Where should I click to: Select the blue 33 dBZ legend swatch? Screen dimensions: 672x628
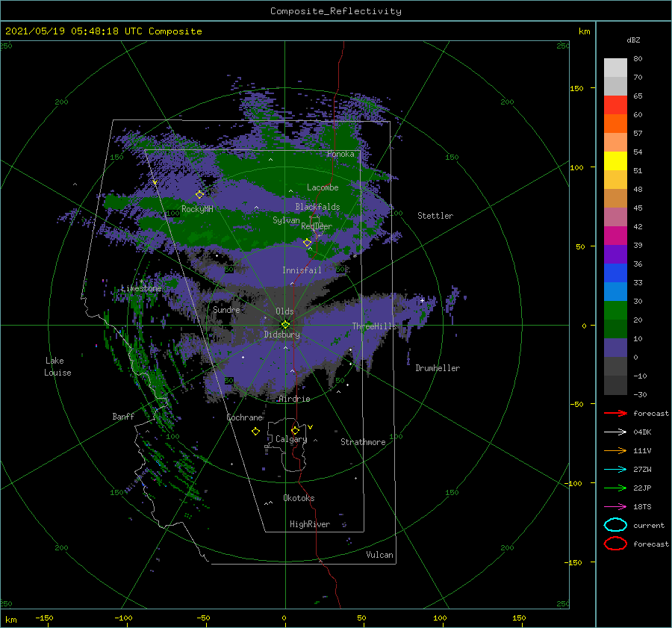[x=615, y=273]
